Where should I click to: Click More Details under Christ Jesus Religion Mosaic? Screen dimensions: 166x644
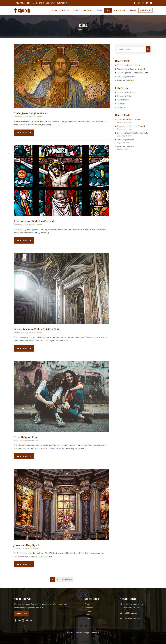click(x=24, y=132)
